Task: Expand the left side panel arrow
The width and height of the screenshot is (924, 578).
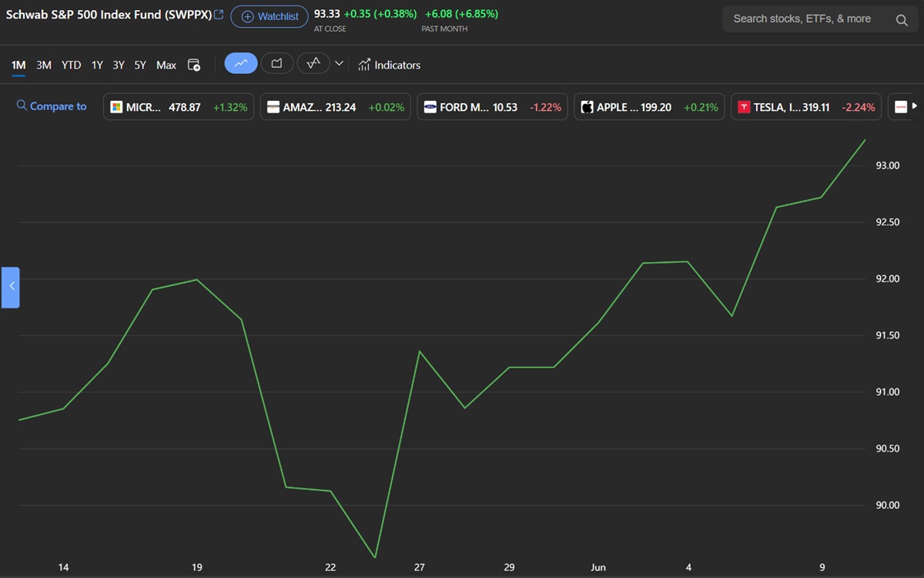Action: (x=11, y=287)
